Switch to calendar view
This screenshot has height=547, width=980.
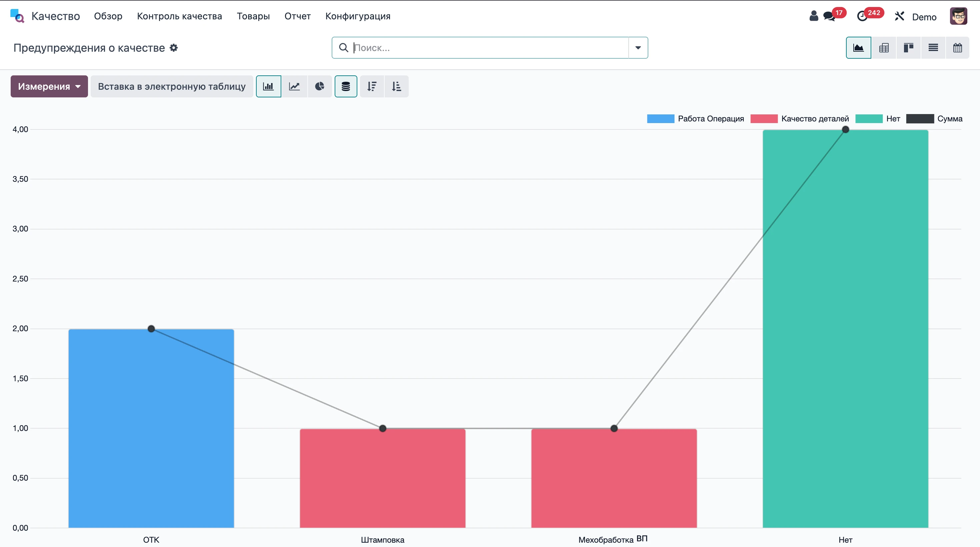click(x=958, y=48)
